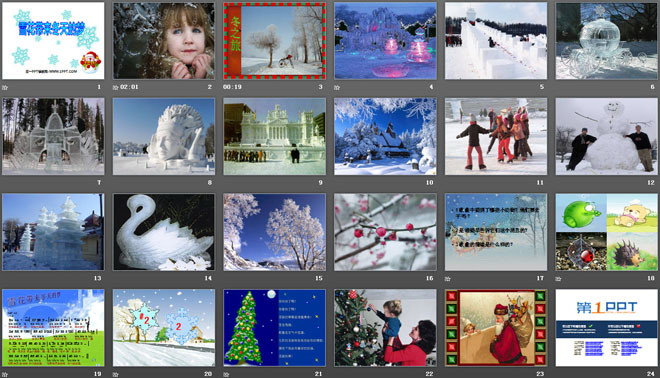Click animation star icon under slide 17

click(447, 279)
